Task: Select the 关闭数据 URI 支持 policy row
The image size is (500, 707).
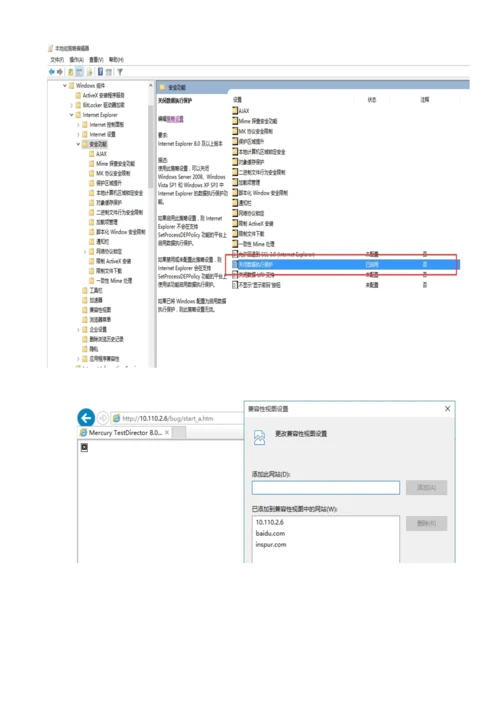Action: pos(346,275)
